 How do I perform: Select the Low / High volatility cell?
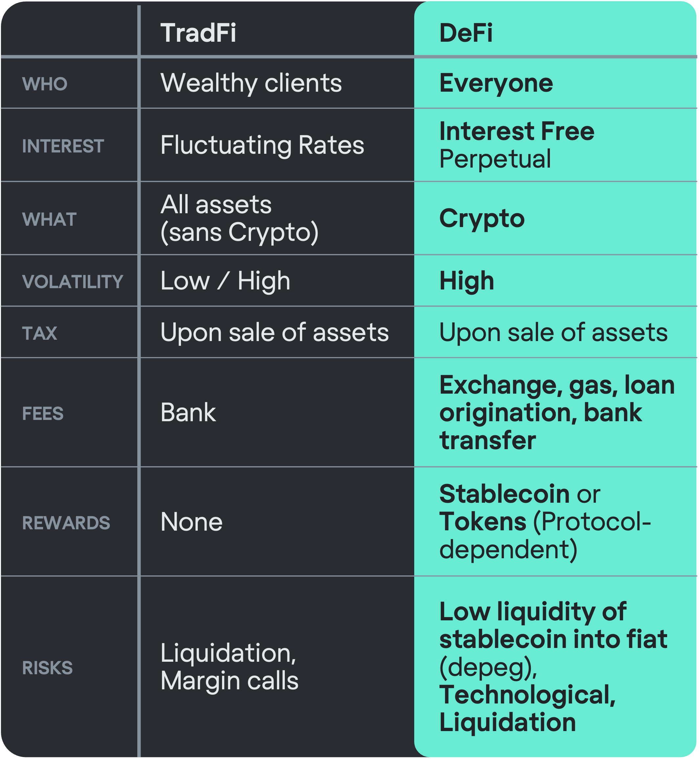pyautogui.click(x=225, y=281)
